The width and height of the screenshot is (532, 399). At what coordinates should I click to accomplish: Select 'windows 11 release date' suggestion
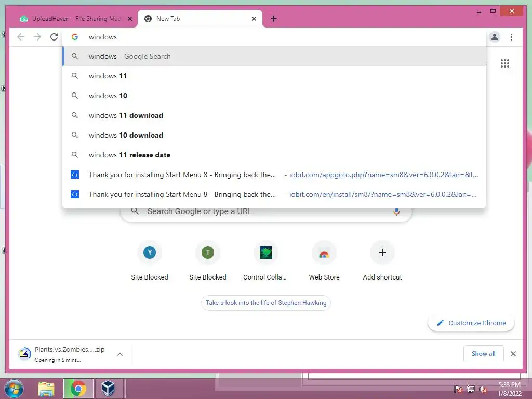pos(274,155)
